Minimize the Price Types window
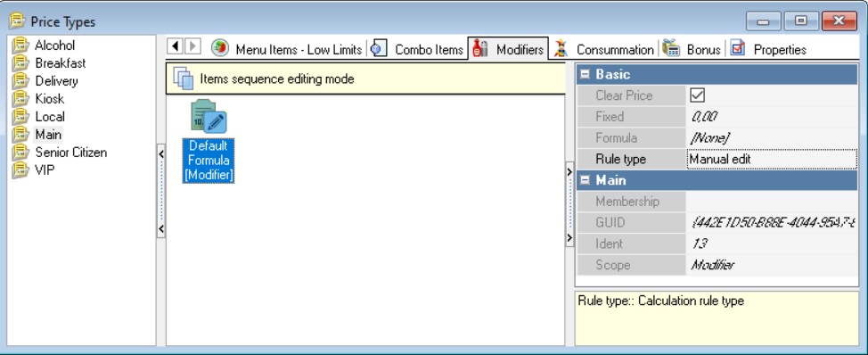868x355 pixels. click(764, 21)
